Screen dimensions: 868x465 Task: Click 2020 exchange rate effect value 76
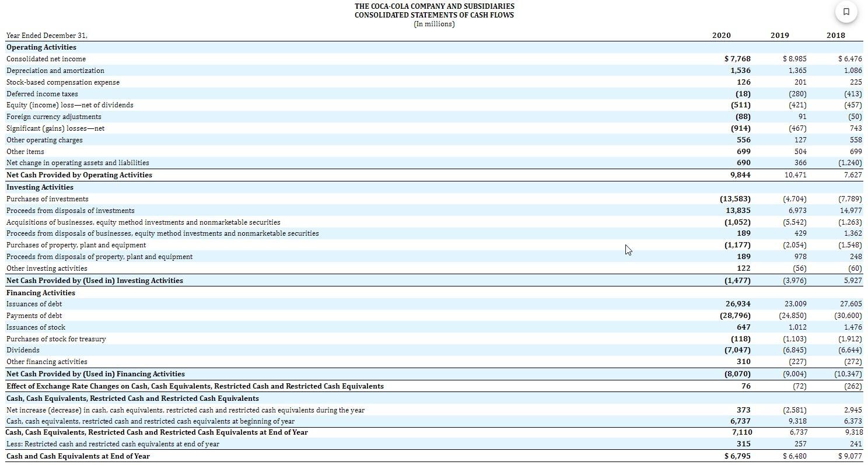(x=745, y=386)
